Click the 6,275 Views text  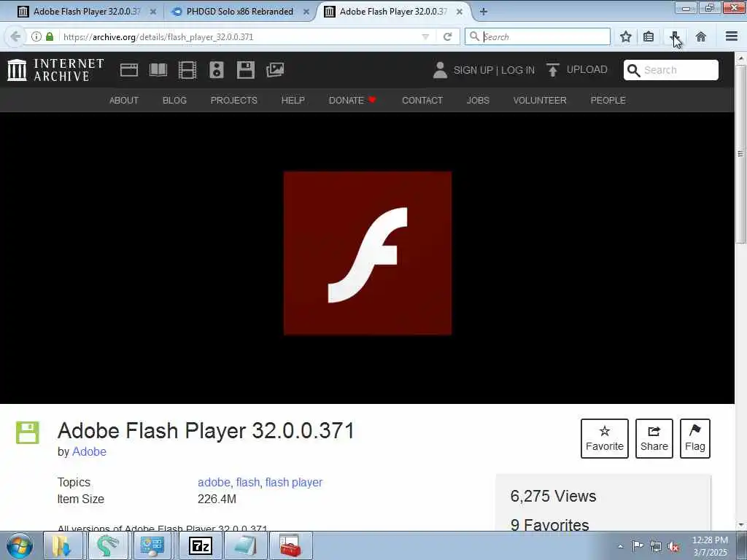(553, 496)
